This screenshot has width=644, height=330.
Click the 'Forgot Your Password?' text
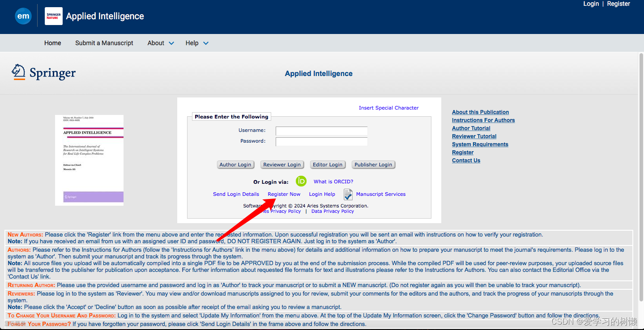click(x=39, y=324)
